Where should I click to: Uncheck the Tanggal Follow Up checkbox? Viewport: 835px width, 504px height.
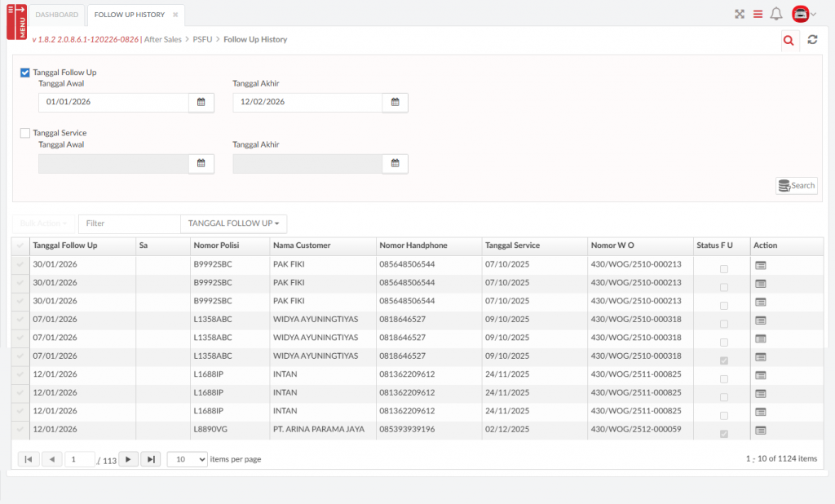pos(25,73)
